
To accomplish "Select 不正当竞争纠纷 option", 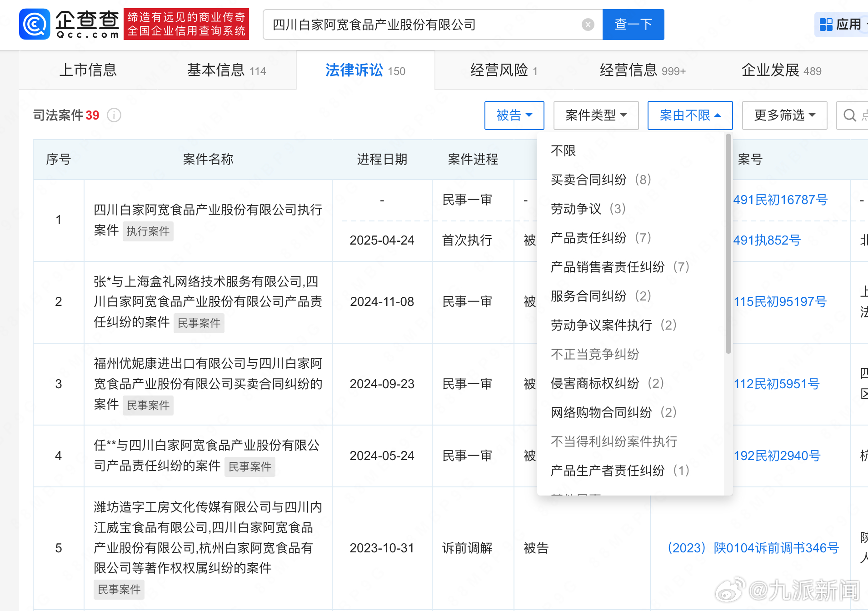I will coord(595,354).
